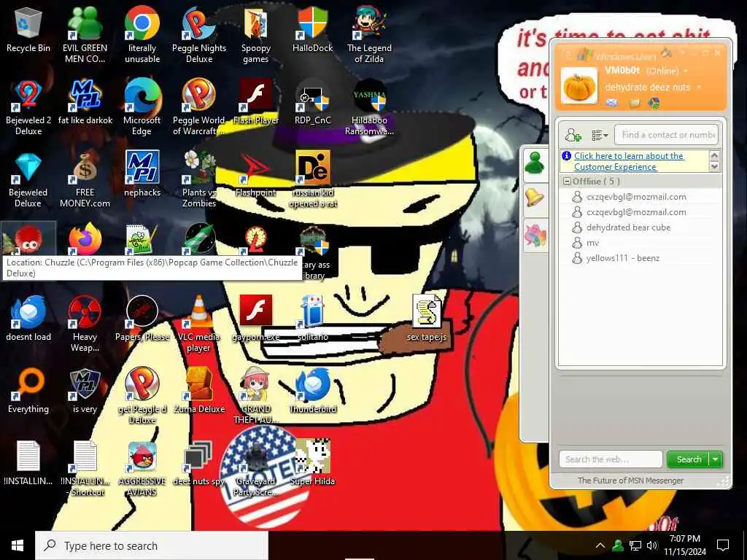Launch the Firefox desktop shortcut
The image size is (747, 560).
coord(85,239)
